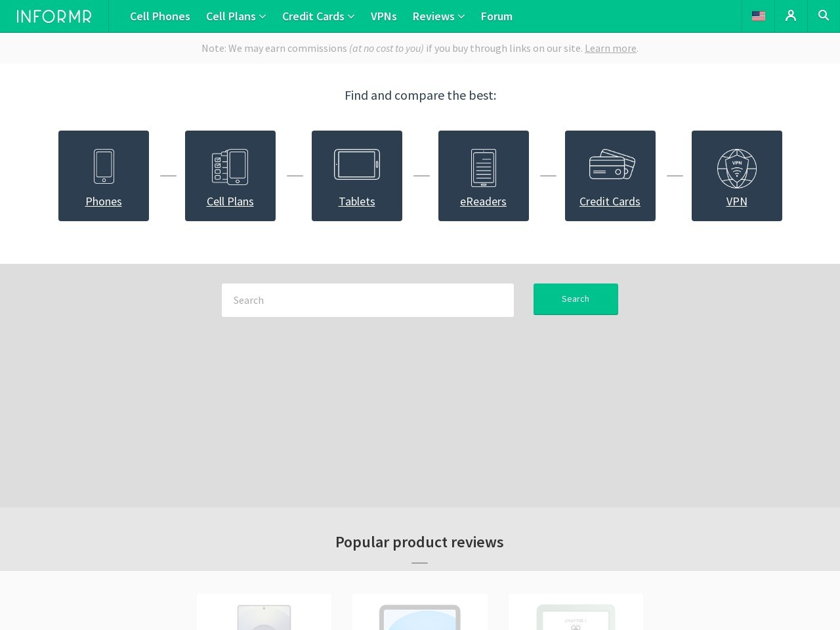Image resolution: width=840 pixels, height=630 pixels.
Task: Click the Popular product reviews heading
Action: pos(419,542)
